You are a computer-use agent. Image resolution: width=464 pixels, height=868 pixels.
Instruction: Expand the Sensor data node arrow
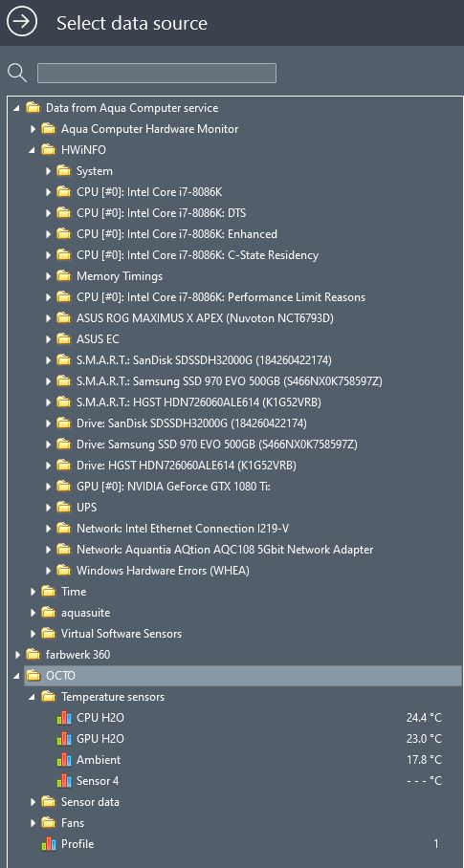point(33,802)
